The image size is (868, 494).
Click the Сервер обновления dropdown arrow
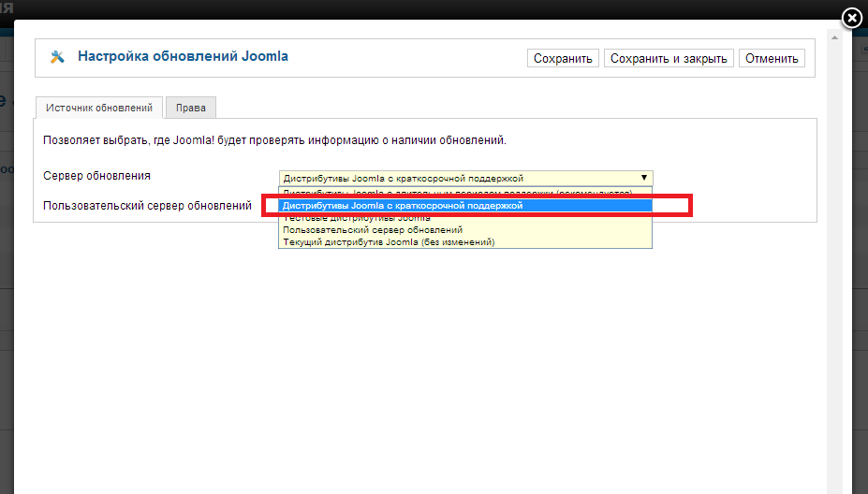click(643, 178)
